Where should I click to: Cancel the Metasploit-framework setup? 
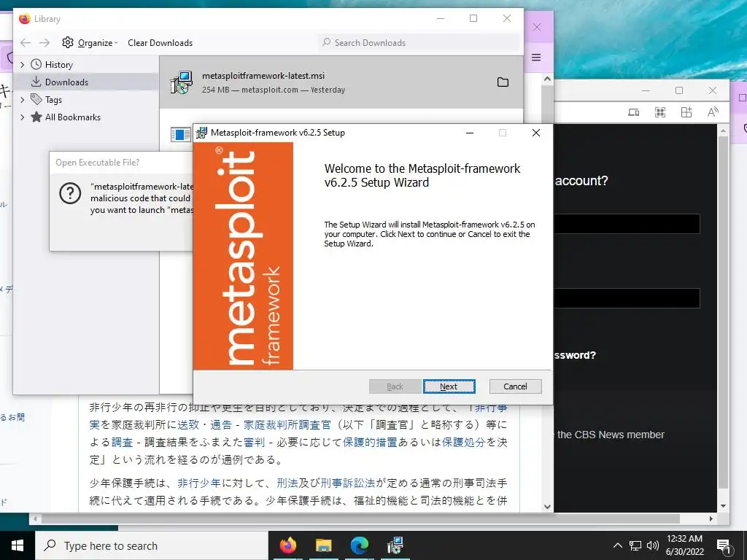pos(515,386)
